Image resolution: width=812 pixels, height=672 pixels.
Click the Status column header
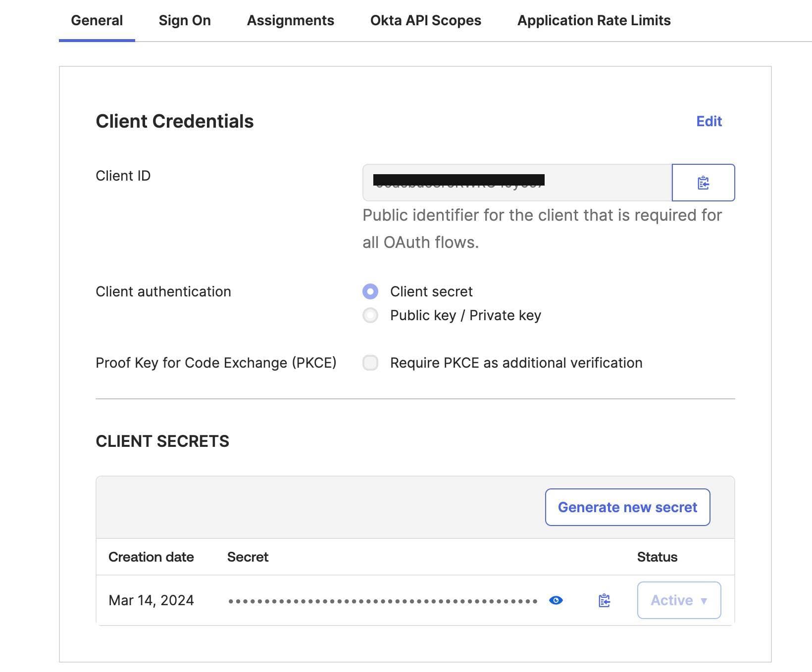(657, 557)
